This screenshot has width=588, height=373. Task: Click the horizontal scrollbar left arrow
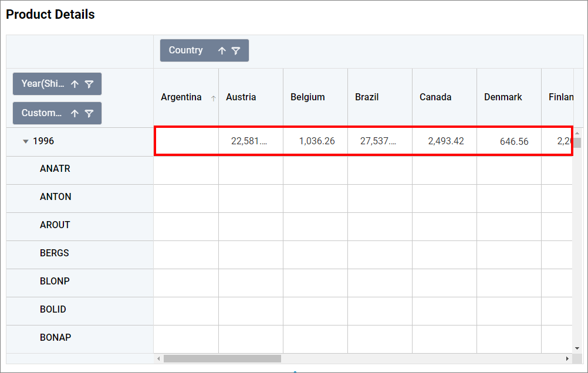(x=158, y=358)
